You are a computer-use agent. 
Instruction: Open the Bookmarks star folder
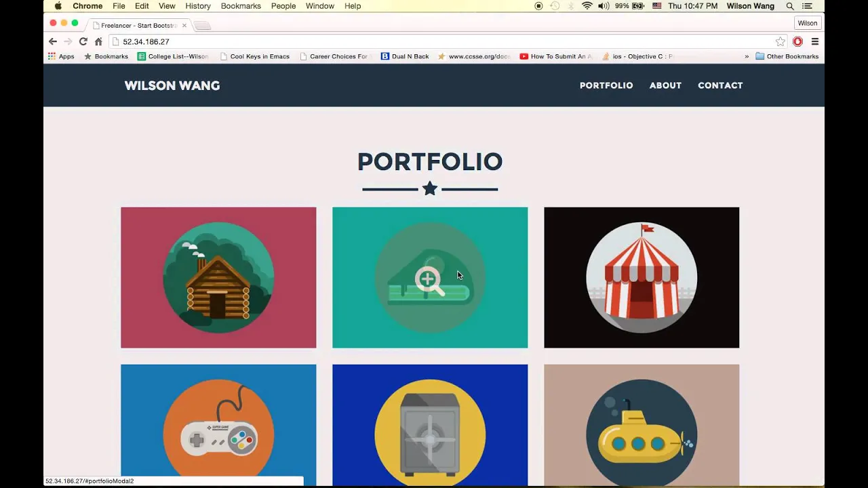pyautogui.click(x=106, y=56)
